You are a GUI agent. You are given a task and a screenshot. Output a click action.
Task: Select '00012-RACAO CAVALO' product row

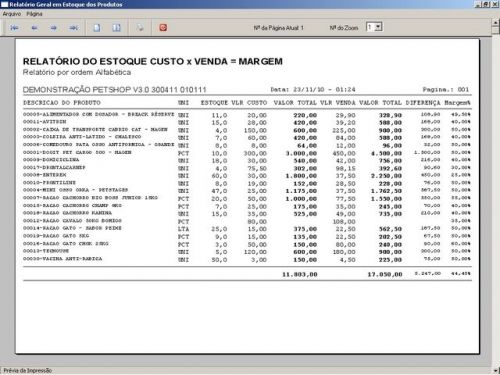[247, 221]
